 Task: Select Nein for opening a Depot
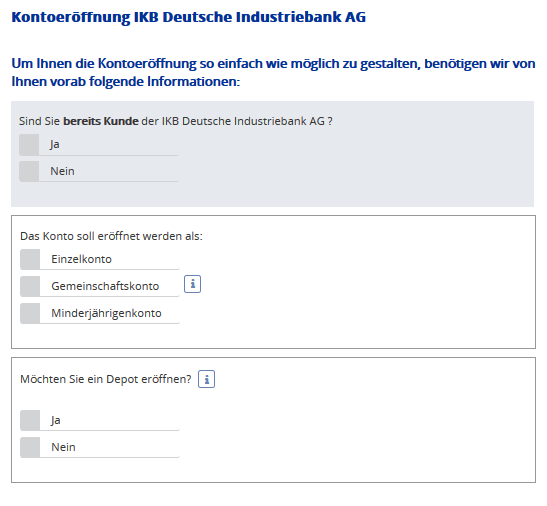click(x=100, y=447)
